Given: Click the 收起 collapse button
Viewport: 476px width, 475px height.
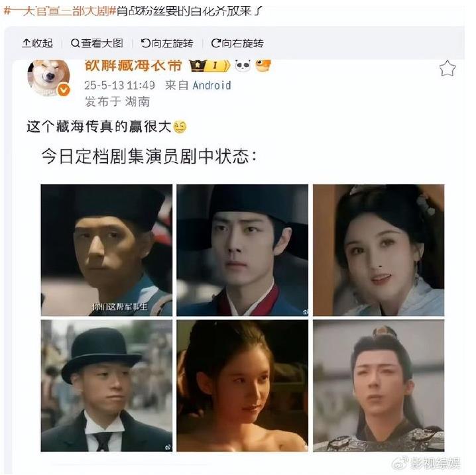Looking at the screenshot, I should click(x=37, y=43).
